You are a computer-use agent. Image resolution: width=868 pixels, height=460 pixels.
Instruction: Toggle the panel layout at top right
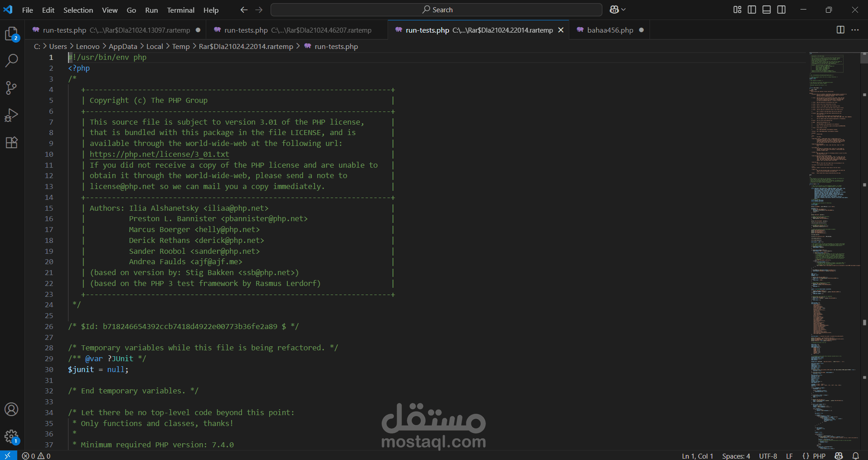(766, 9)
